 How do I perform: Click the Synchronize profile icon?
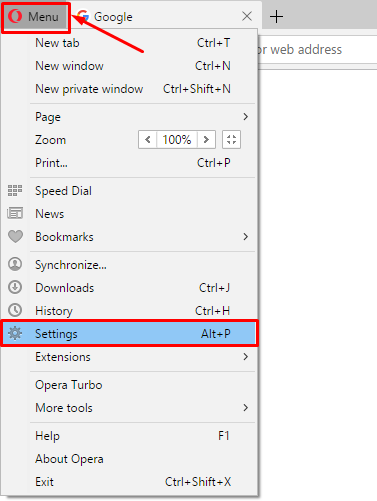[15, 264]
